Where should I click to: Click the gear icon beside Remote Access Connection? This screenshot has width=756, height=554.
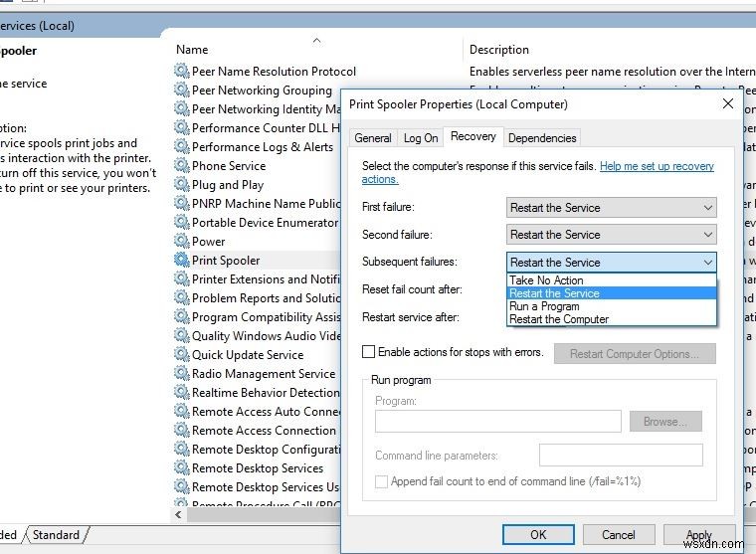point(181,430)
